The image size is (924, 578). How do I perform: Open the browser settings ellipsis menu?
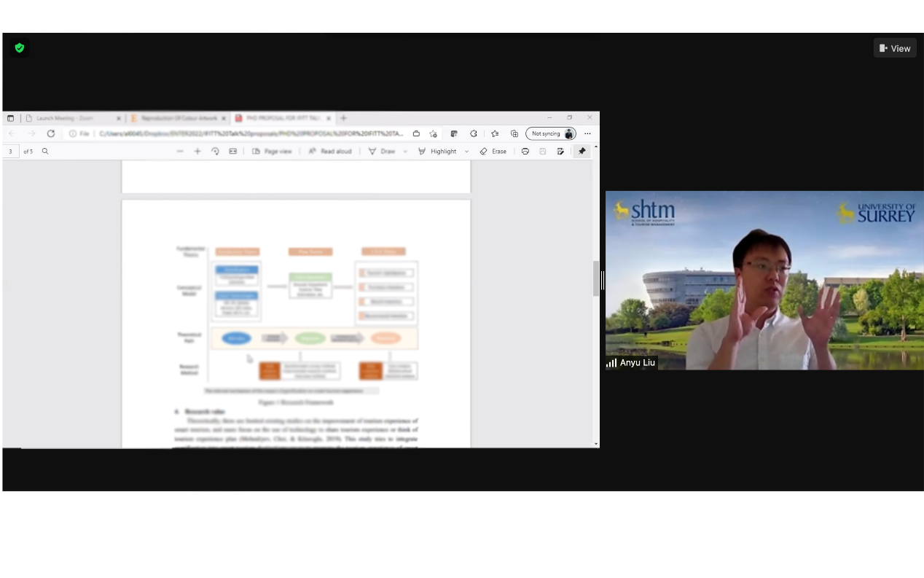(587, 133)
